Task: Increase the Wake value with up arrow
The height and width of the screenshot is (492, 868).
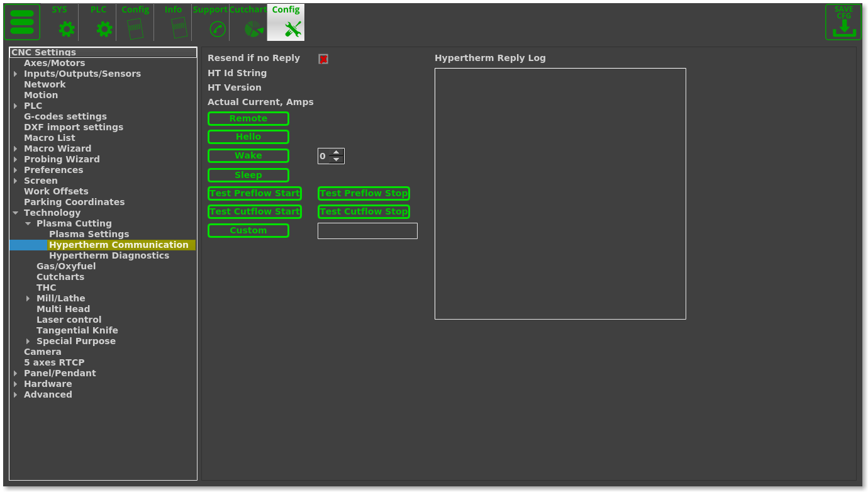Action: [x=337, y=152]
